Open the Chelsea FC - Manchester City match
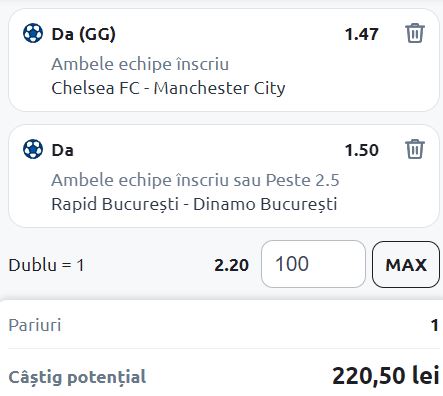 pyautogui.click(x=168, y=88)
